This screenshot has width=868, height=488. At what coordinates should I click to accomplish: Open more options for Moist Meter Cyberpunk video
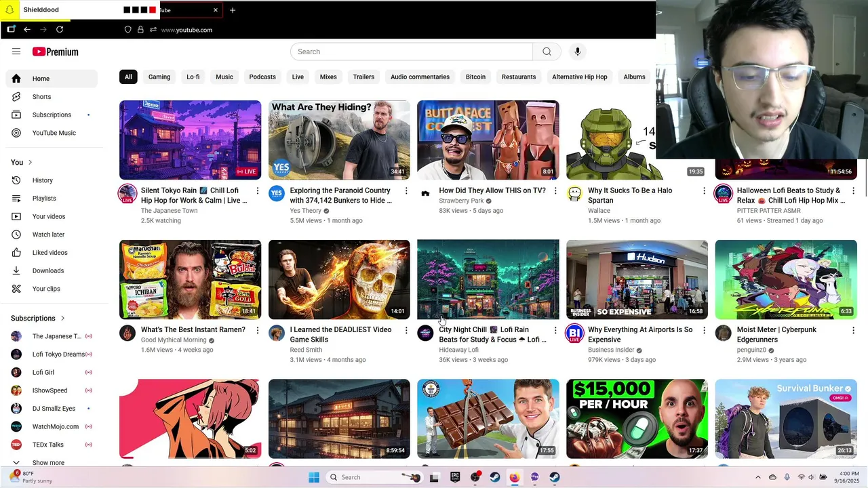[x=853, y=330]
